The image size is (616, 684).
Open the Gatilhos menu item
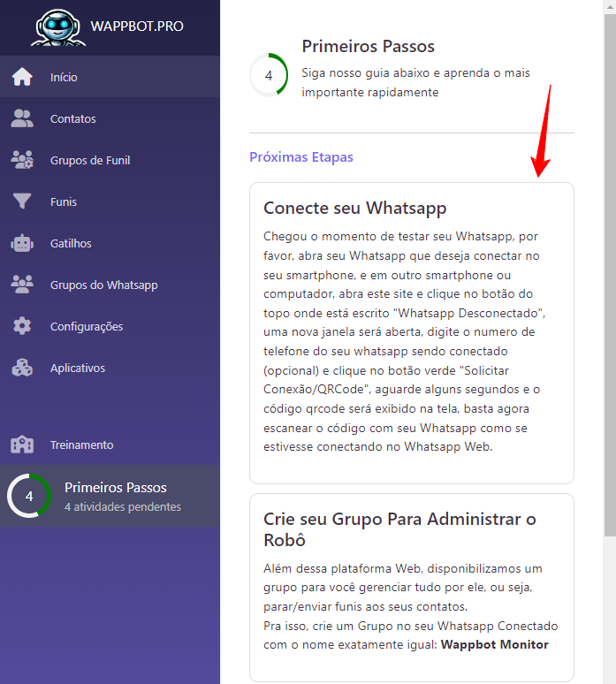click(x=110, y=243)
